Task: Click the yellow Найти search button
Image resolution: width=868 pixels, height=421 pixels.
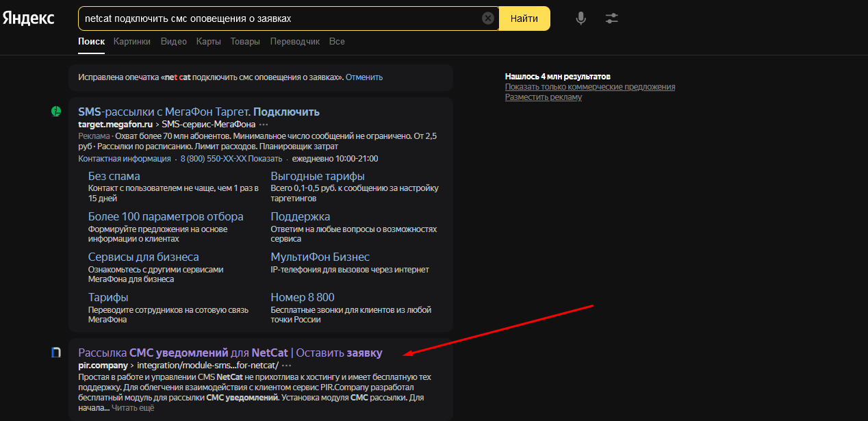Action: [524, 18]
